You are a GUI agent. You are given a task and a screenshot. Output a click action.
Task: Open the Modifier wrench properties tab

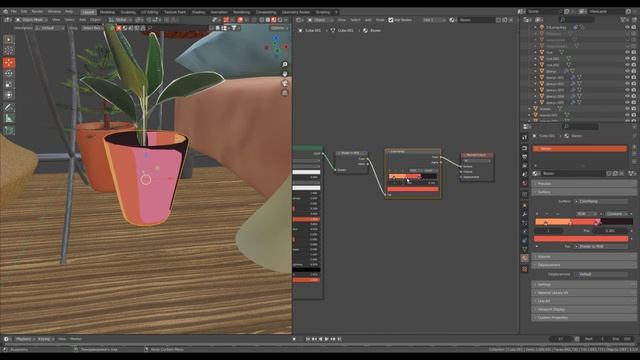525,214
